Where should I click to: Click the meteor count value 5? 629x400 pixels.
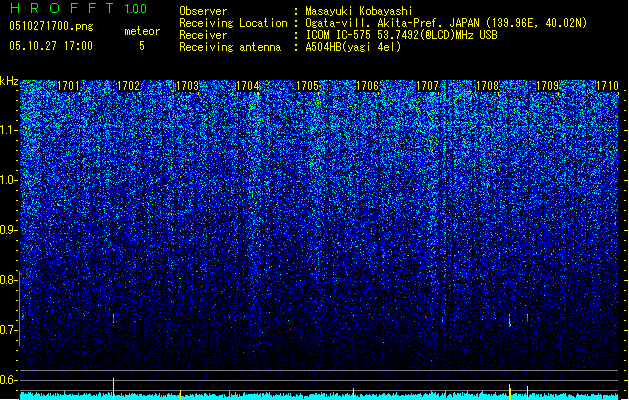pos(142,46)
